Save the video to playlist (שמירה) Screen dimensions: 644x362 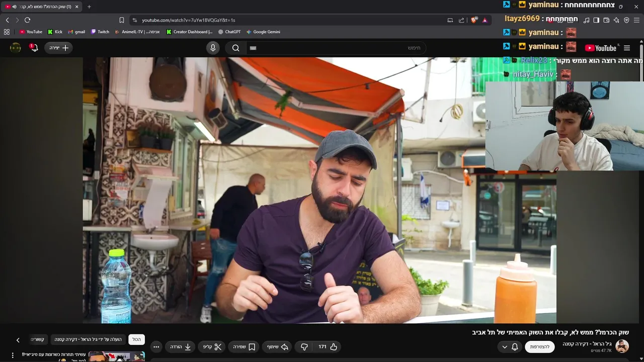pos(244,347)
